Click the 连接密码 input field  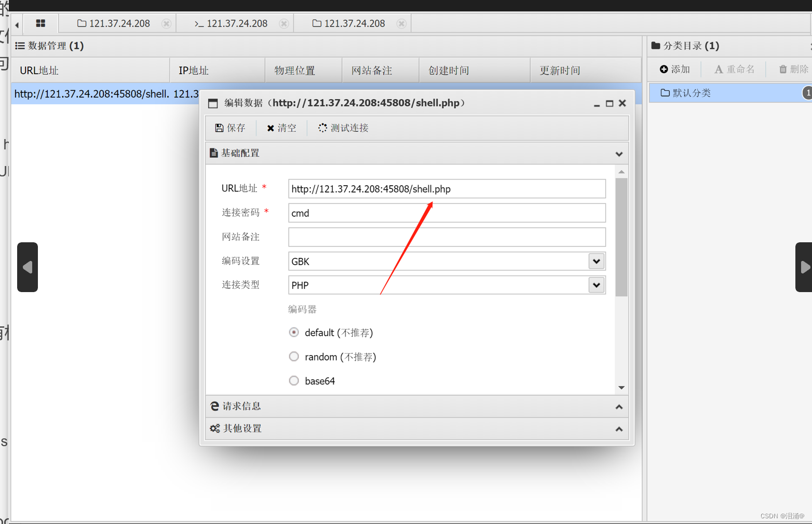point(447,213)
